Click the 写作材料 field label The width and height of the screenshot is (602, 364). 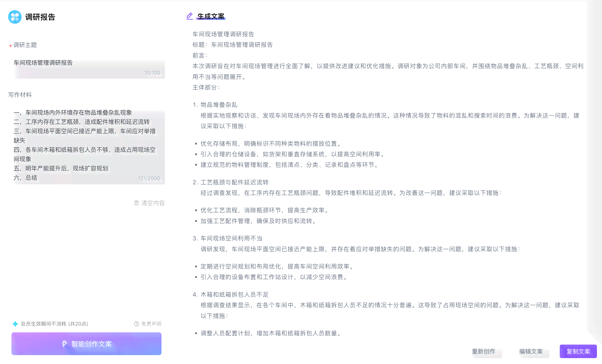pyautogui.click(x=20, y=94)
